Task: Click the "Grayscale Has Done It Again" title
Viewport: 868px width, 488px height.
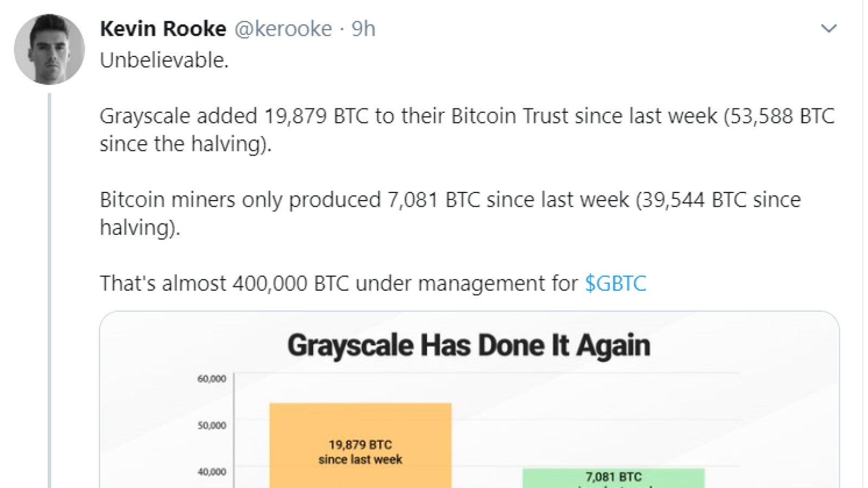Action: click(x=469, y=345)
